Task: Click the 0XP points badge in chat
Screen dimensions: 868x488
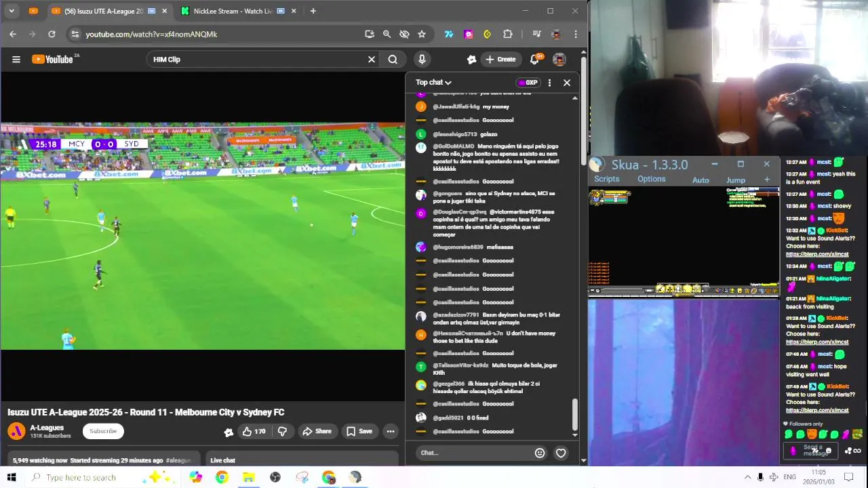Action: tap(528, 83)
